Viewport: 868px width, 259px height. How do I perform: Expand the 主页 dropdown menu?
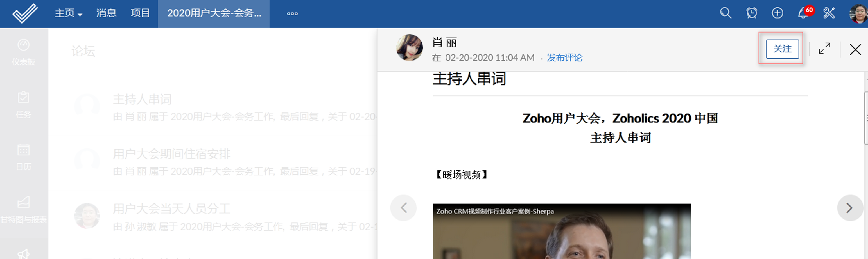tap(68, 13)
